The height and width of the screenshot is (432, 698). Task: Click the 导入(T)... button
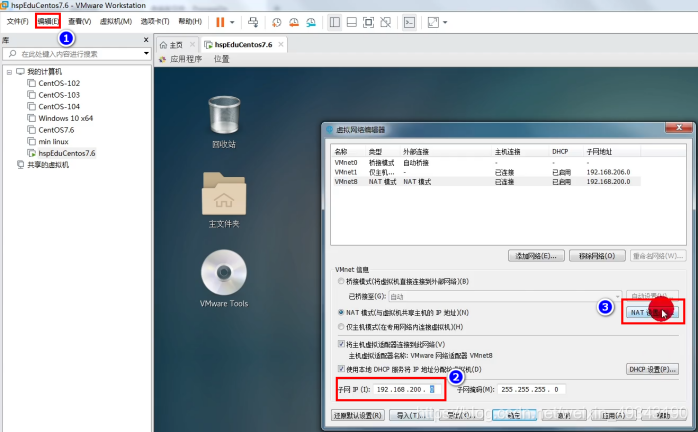412,415
